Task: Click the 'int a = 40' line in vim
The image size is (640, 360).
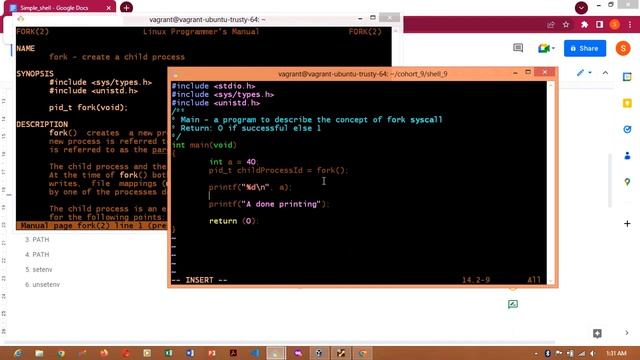Action: point(234,162)
